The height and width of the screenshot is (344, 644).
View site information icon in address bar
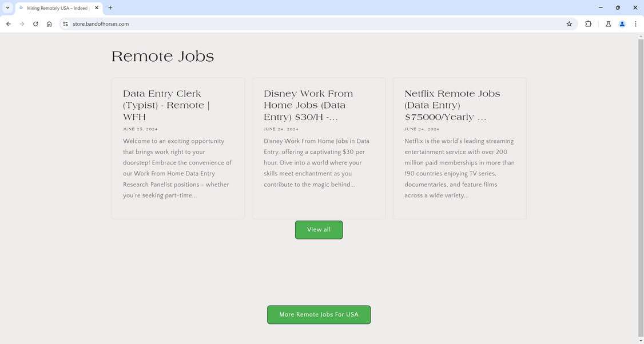(x=65, y=24)
